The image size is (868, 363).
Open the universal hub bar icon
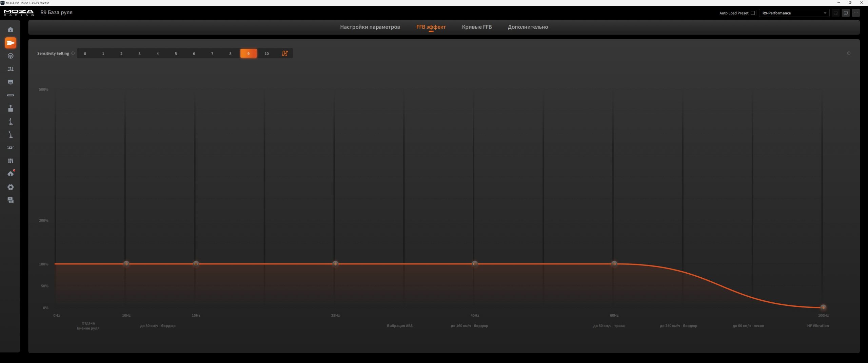(x=11, y=95)
